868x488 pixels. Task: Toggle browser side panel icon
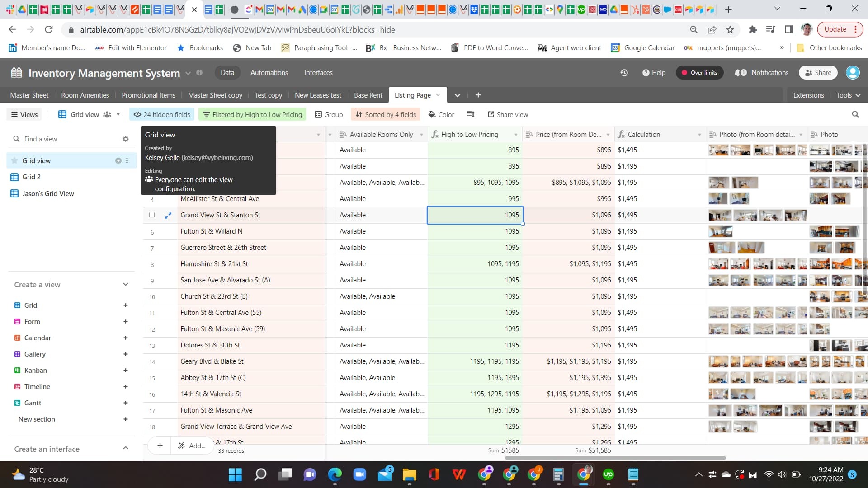(x=788, y=30)
